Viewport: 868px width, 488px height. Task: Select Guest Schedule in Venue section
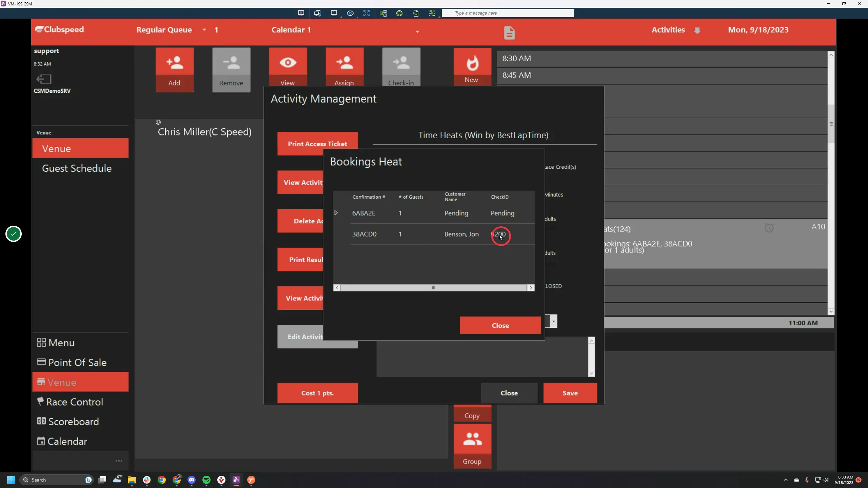[80, 168]
